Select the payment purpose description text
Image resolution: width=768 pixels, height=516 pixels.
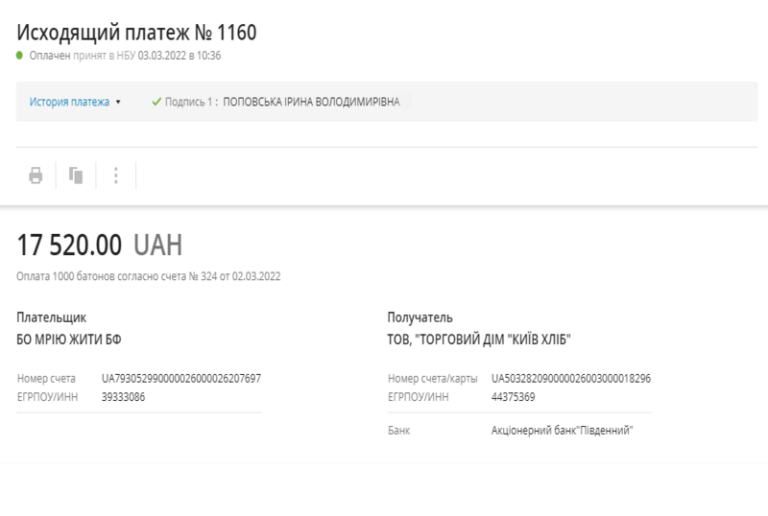click(148, 276)
